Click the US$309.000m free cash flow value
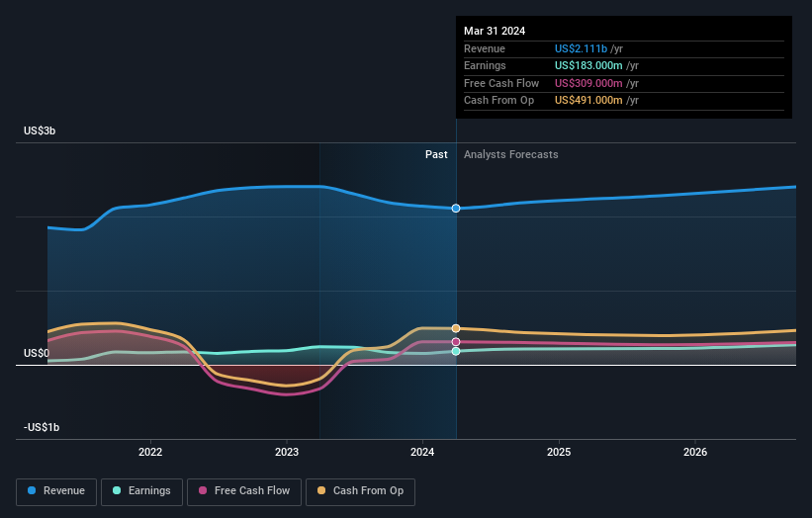This screenshot has height=518, width=812. pyautogui.click(x=588, y=83)
